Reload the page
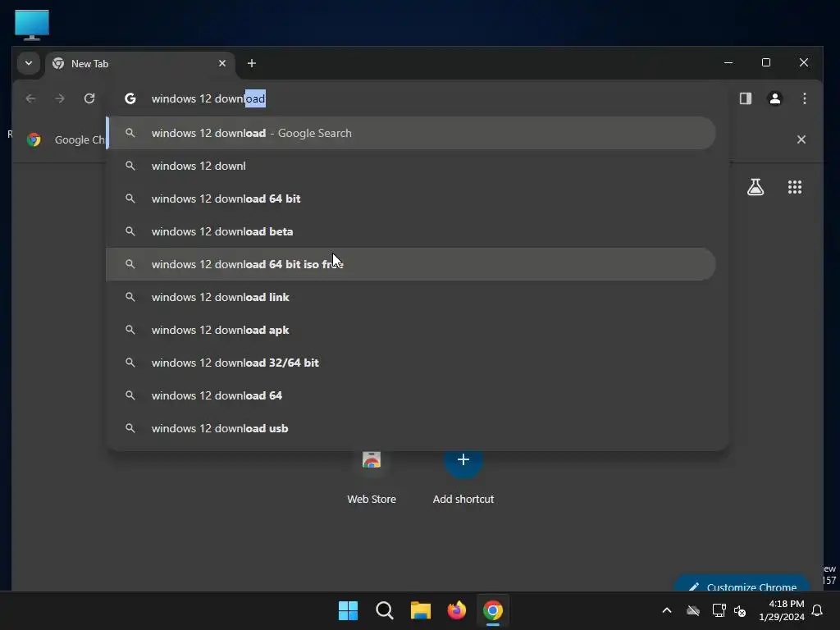 pos(89,98)
